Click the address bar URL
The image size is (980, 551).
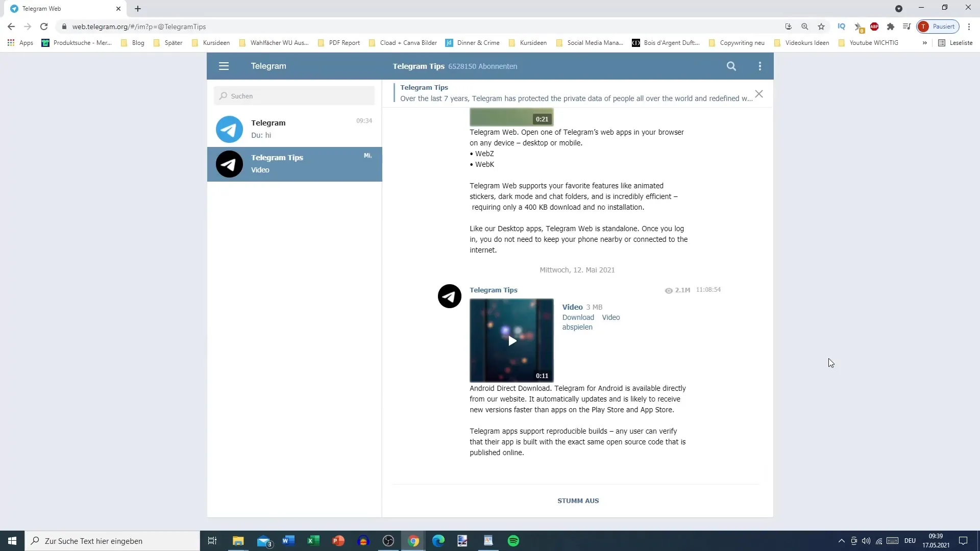(139, 27)
